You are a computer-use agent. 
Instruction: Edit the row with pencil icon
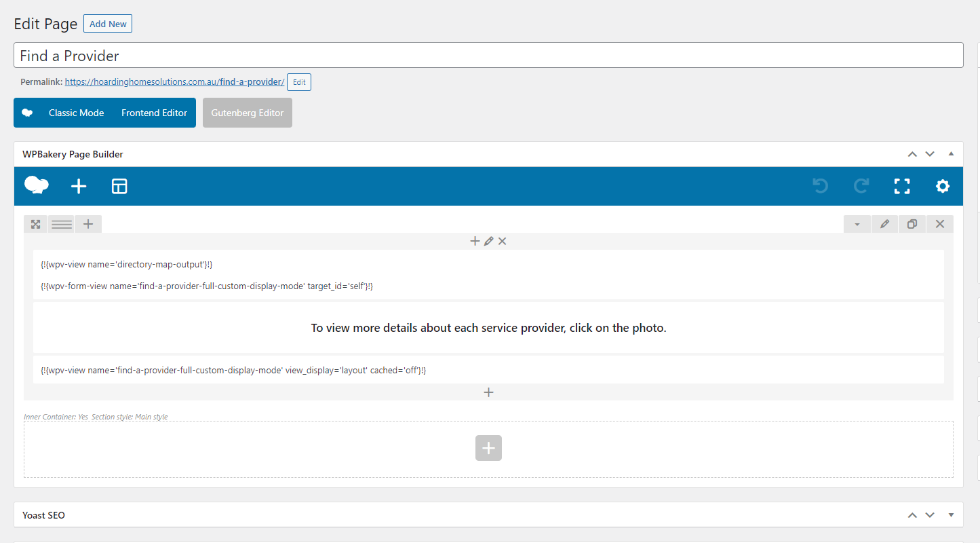[x=884, y=224]
